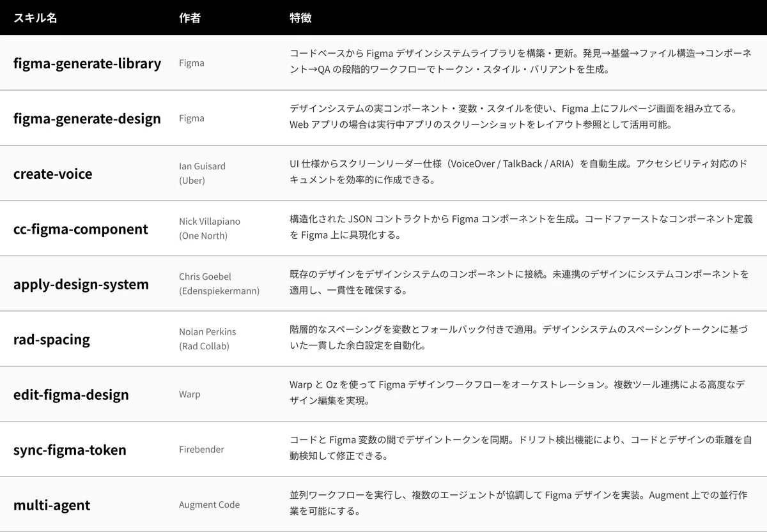Click the 作者 column header

[x=190, y=18]
